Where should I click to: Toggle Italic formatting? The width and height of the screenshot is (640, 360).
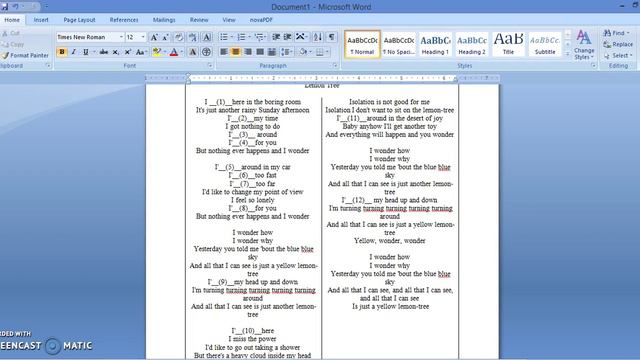74,52
